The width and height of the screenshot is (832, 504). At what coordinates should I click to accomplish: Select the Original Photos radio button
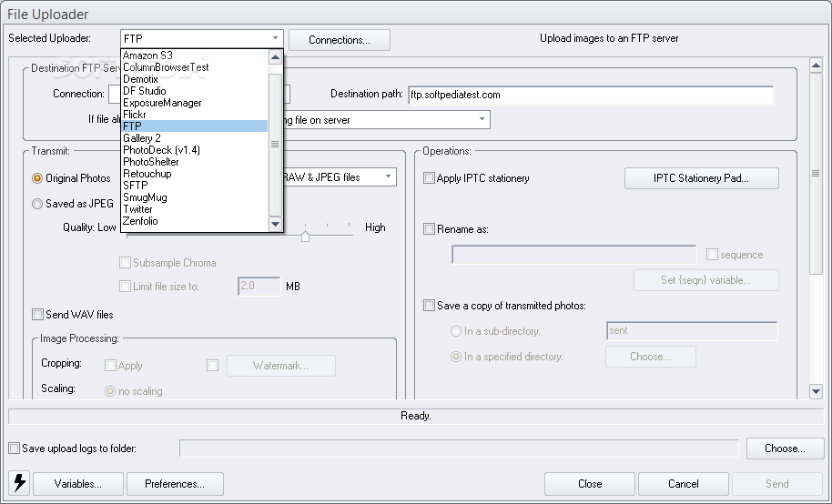(x=37, y=178)
